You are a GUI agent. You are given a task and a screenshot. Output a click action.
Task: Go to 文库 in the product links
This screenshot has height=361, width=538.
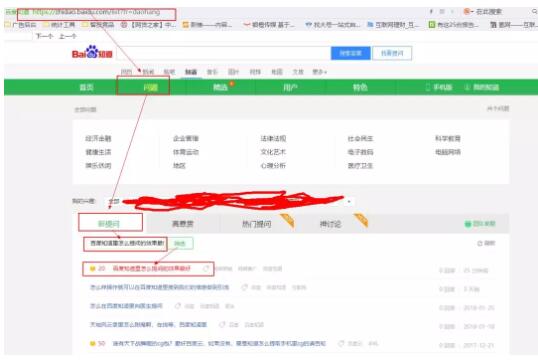point(298,72)
